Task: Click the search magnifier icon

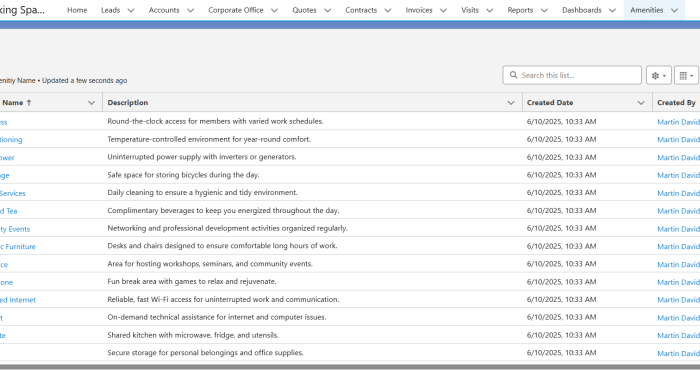Action: 513,75
